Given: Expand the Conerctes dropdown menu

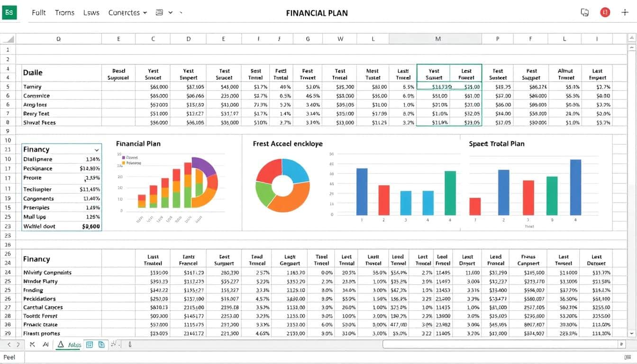Looking at the screenshot, I should point(127,13).
